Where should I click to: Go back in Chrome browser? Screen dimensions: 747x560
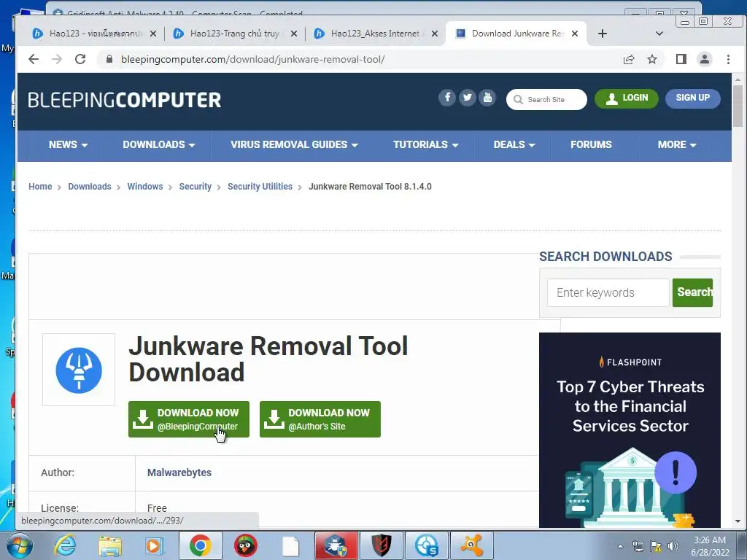point(34,59)
